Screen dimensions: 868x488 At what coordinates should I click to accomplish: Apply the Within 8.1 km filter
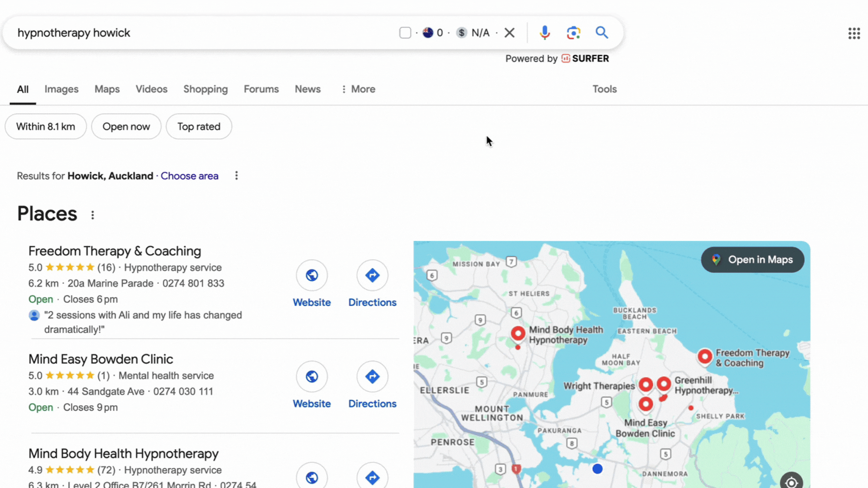(46, 127)
